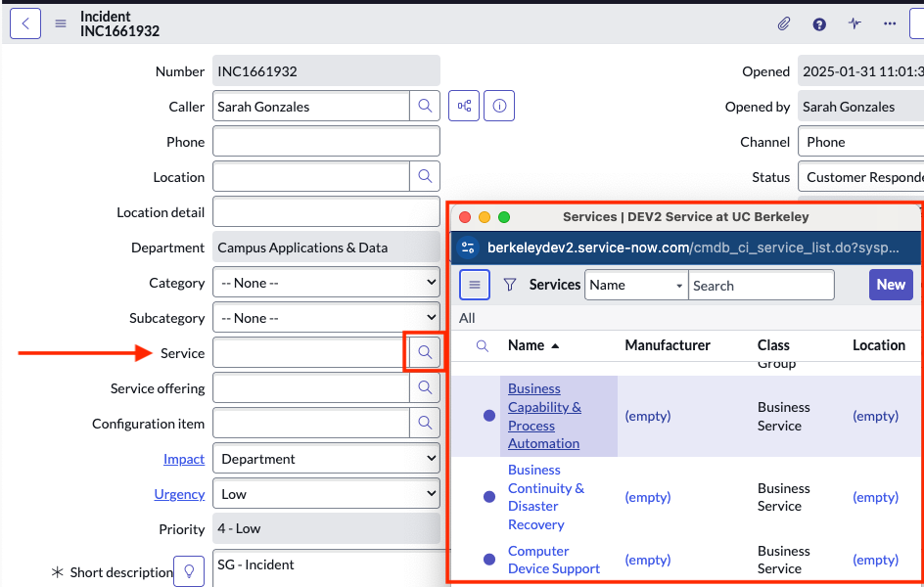The image size is (924, 587).
Task: Click the Urgency label link
Action: tap(179, 494)
